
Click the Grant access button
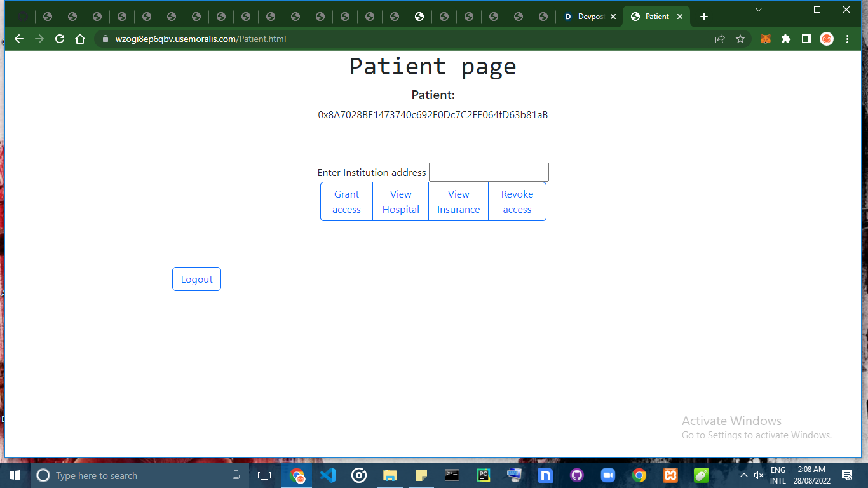[x=346, y=201]
